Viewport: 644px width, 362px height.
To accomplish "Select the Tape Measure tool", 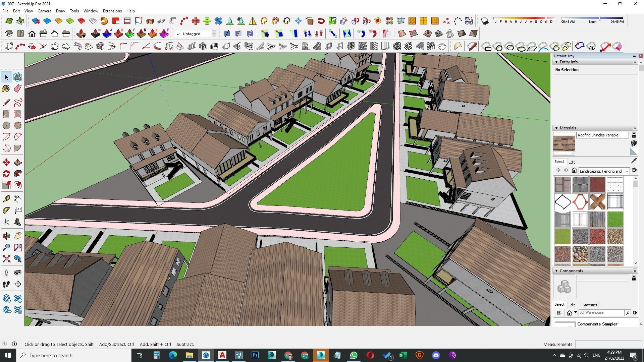I will pos(6,199).
